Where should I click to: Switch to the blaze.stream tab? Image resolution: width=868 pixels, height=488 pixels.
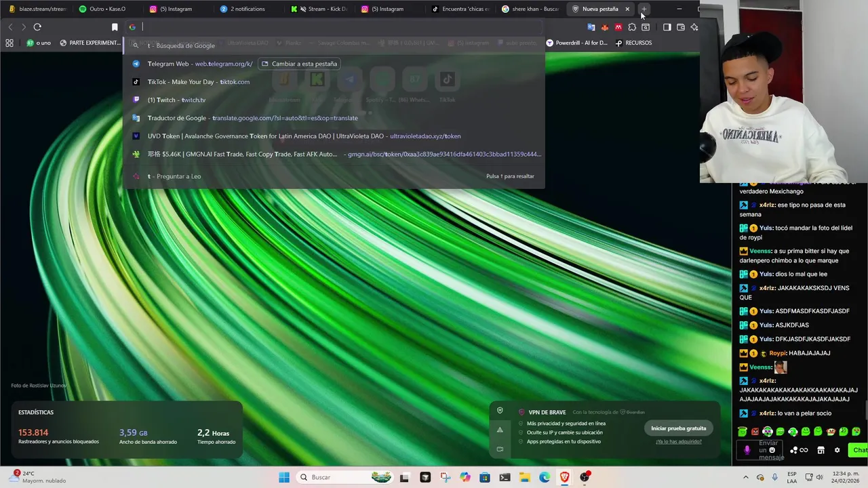(37, 9)
